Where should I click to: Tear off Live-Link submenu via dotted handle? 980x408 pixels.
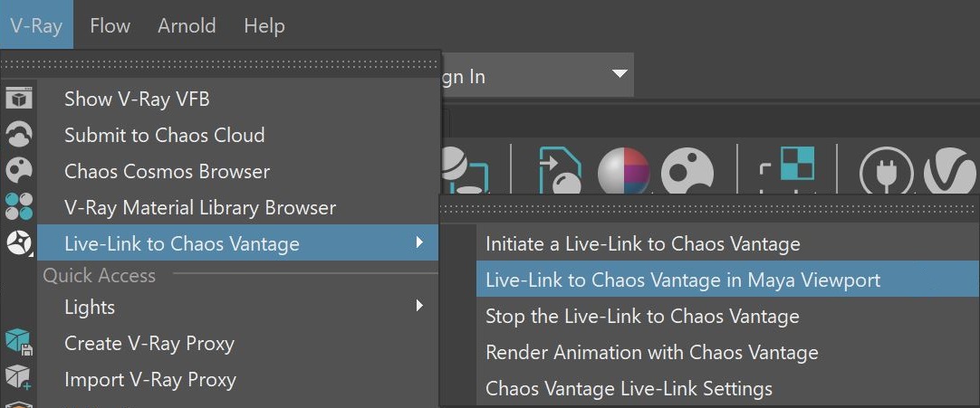click(709, 208)
